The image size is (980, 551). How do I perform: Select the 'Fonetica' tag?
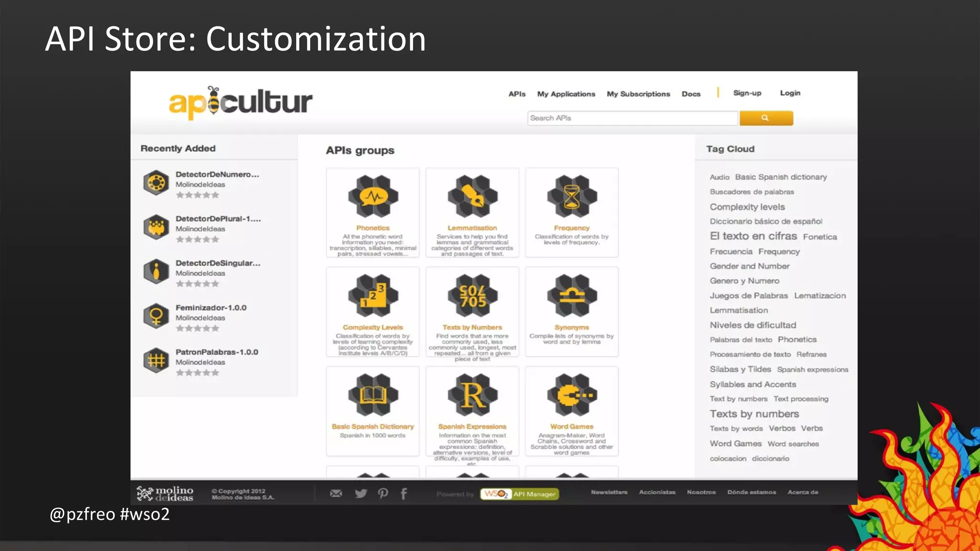point(820,237)
